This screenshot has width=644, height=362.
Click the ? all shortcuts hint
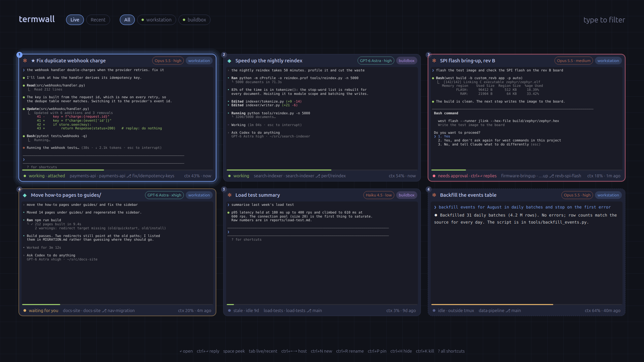451,351
